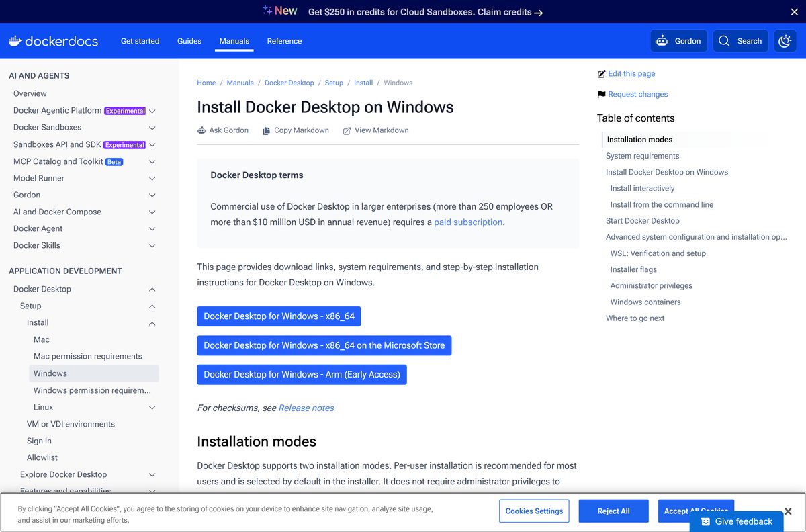
Task: Expand AI and Docker Compose chevron
Action: pos(152,212)
